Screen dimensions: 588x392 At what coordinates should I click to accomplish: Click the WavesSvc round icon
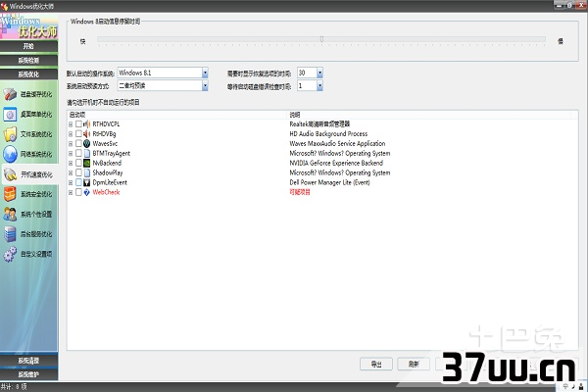86,143
